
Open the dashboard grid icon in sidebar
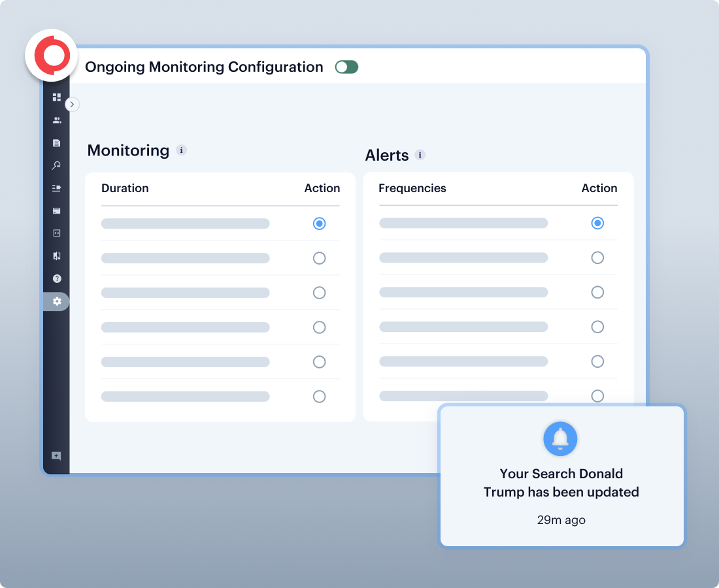(x=57, y=97)
